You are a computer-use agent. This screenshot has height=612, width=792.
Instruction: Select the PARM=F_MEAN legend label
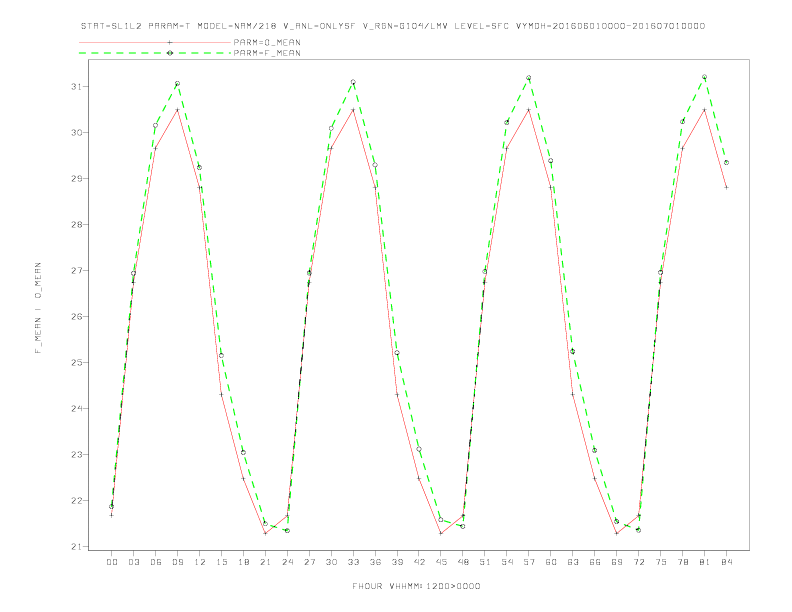coord(267,53)
